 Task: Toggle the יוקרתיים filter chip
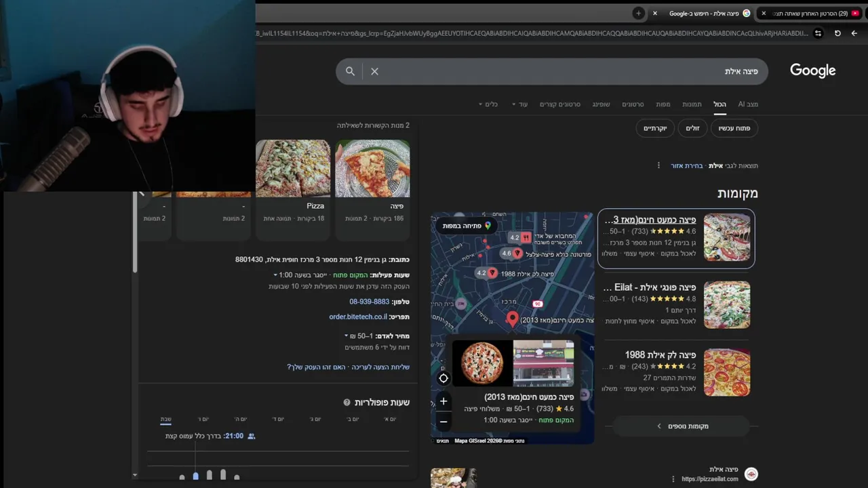coord(655,128)
